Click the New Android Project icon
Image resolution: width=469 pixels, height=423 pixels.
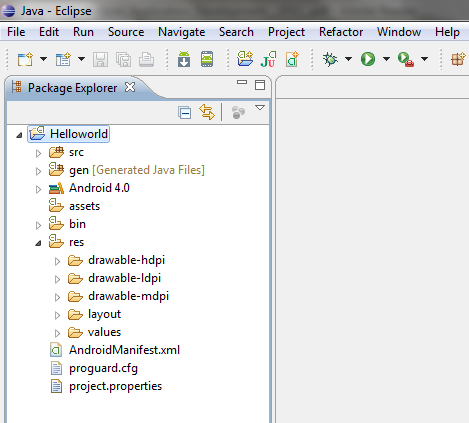(245, 59)
